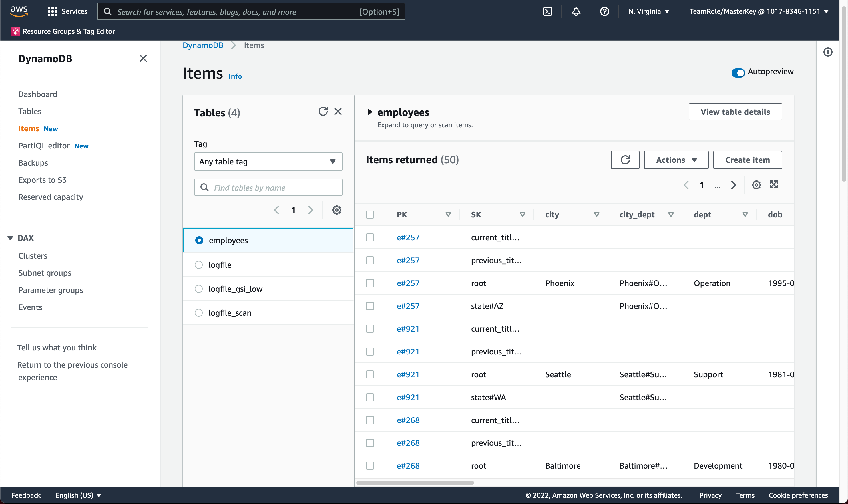Open AWS CloudShell icon in top bar
848x504 pixels.
pyautogui.click(x=547, y=11)
